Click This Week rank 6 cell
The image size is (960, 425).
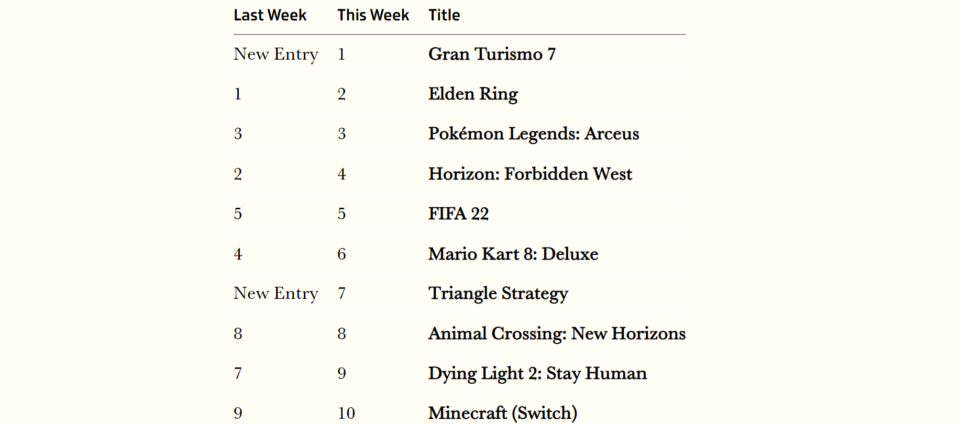click(x=342, y=254)
